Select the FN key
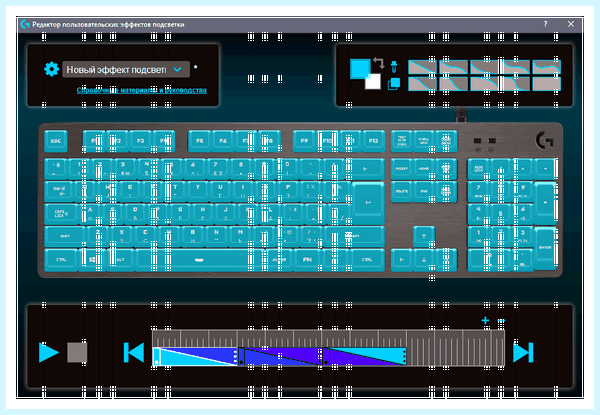 tap(307, 260)
